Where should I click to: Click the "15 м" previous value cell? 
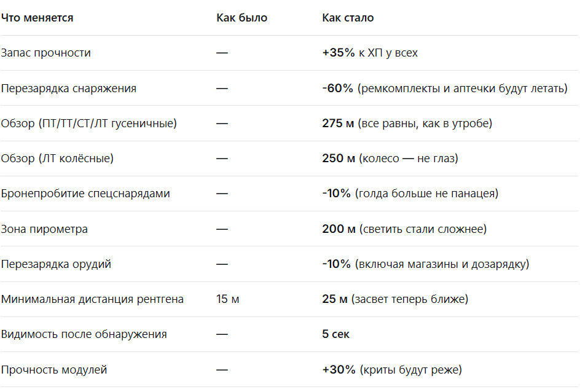click(227, 299)
